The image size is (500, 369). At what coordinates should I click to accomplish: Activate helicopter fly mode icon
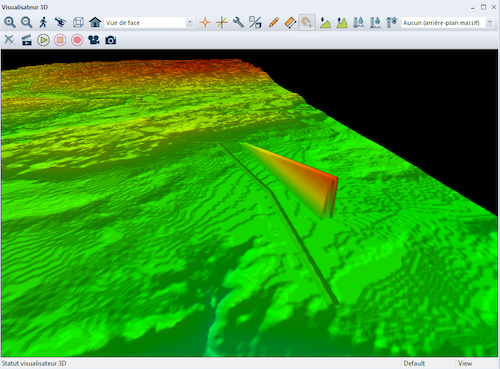click(x=60, y=23)
